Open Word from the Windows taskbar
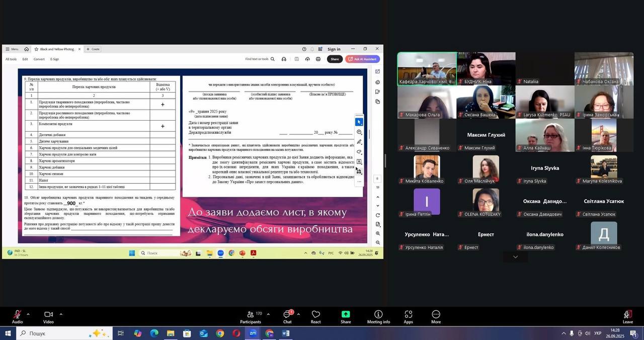644x340 pixels. (x=286, y=333)
